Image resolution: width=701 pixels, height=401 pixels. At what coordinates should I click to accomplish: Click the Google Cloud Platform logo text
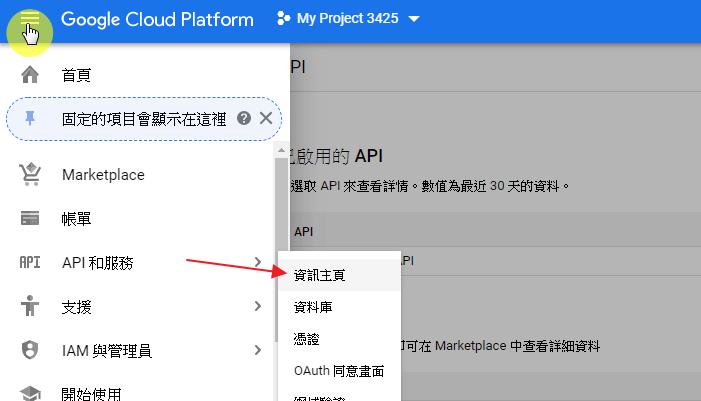point(157,19)
